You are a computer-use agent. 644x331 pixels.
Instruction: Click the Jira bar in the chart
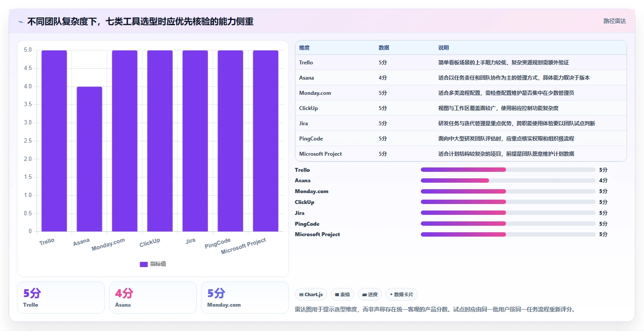click(195, 141)
